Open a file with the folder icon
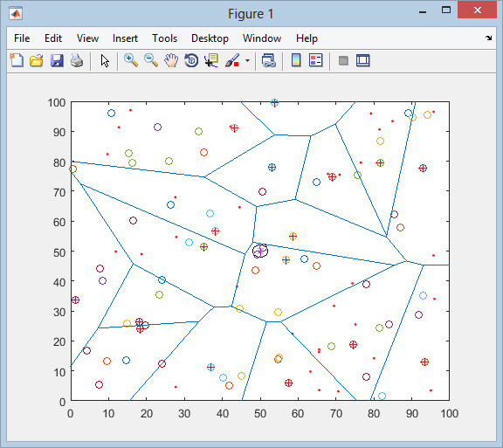The width and height of the screenshot is (503, 448). (37, 60)
